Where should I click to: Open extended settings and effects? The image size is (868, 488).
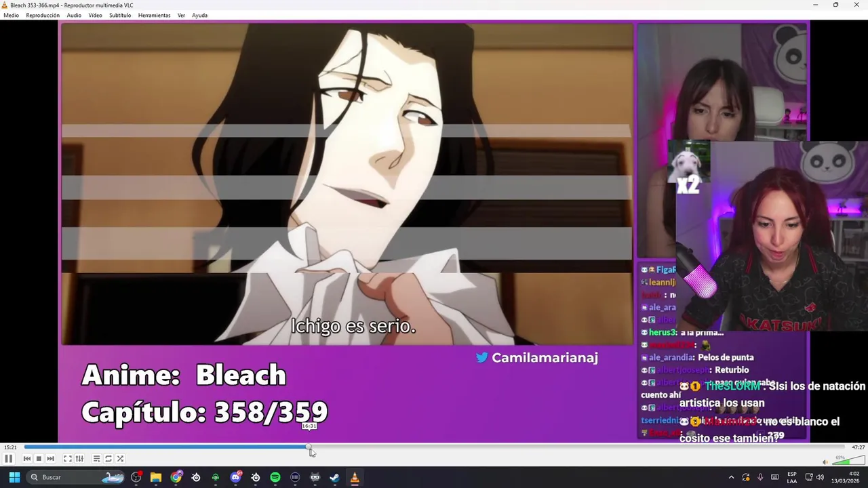pos(79,459)
